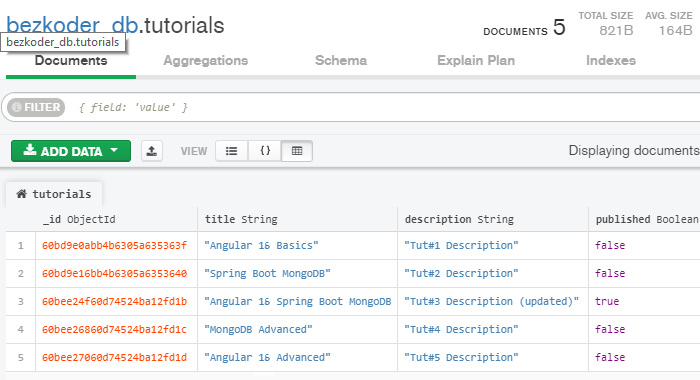Select the table view icon
This screenshot has width=700, height=380.
coord(297,151)
